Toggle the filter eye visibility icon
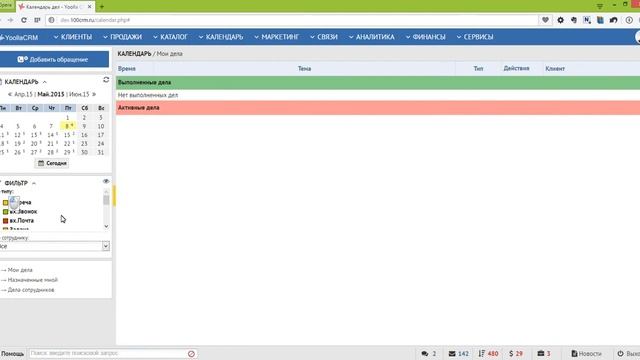640x360 pixels. pyautogui.click(x=106, y=181)
